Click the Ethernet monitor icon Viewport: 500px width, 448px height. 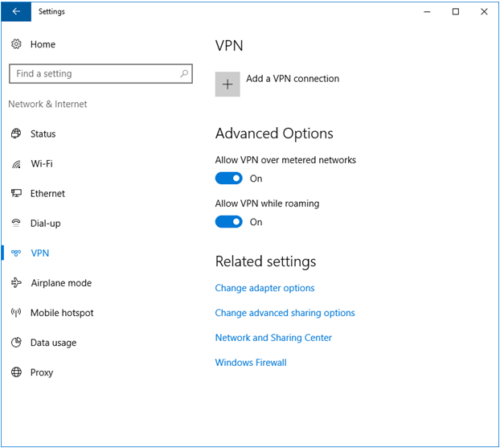coord(16,194)
